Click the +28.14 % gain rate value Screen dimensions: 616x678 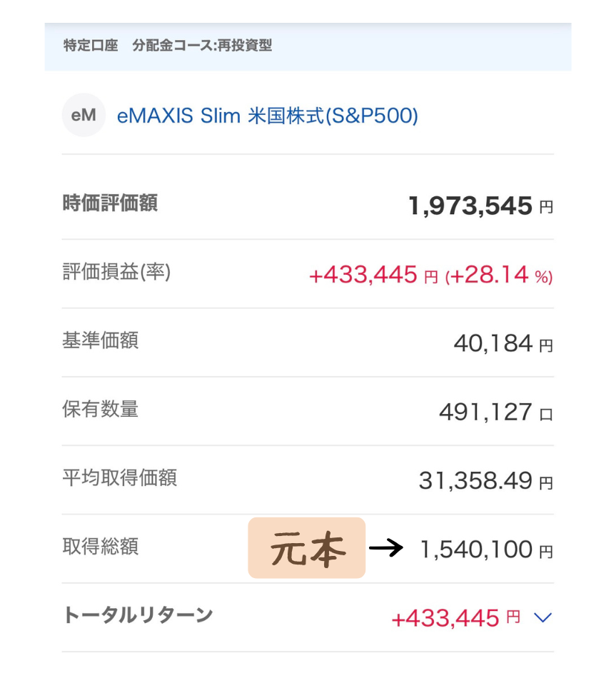click(x=499, y=275)
